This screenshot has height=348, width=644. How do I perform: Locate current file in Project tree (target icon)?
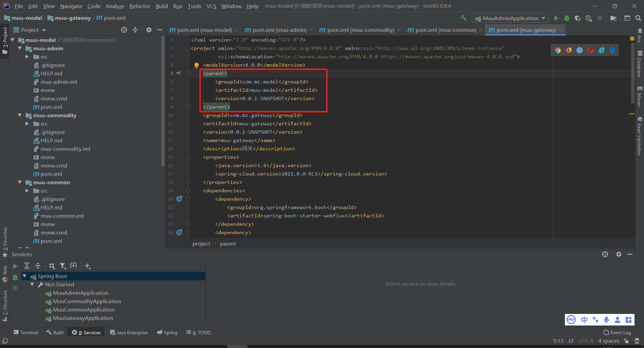click(124, 30)
